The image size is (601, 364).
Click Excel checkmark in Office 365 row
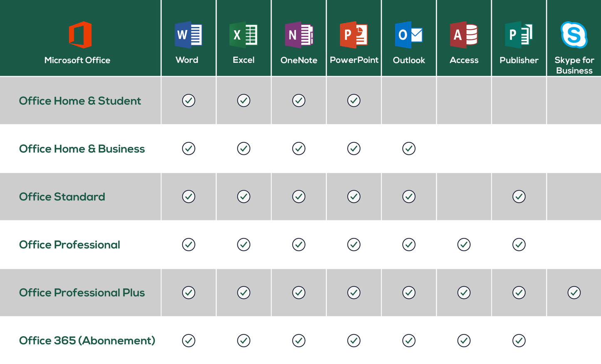click(x=244, y=341)
